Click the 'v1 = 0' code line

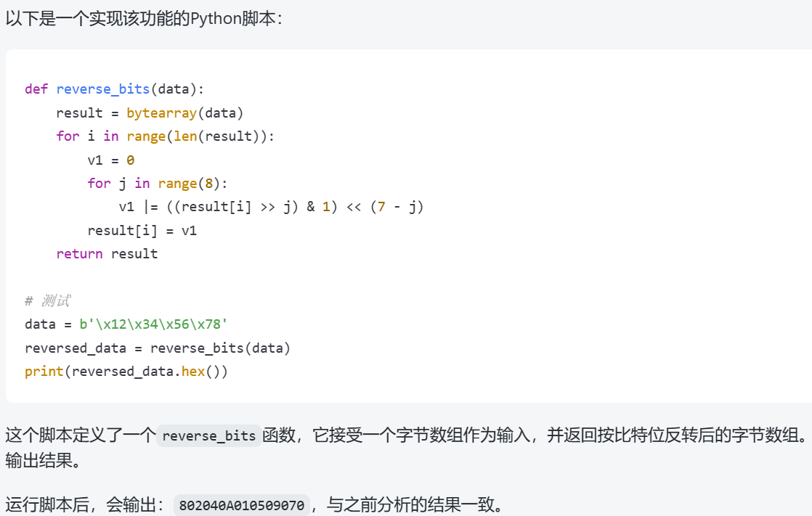coord(111,160)
